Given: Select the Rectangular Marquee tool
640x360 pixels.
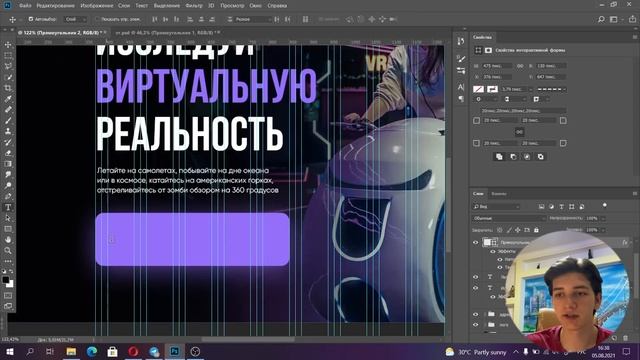Looking at the screenshot, I should point(8,55).
